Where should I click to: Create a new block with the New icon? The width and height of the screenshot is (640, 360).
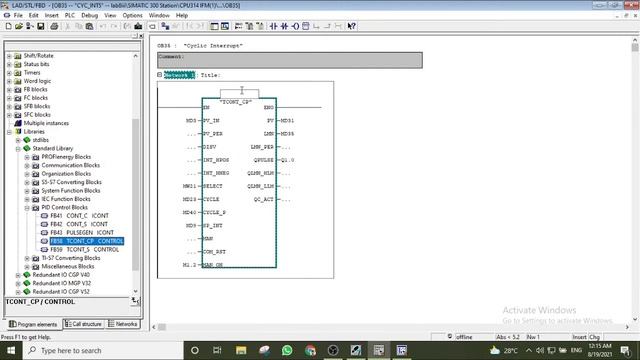(8, 26)
